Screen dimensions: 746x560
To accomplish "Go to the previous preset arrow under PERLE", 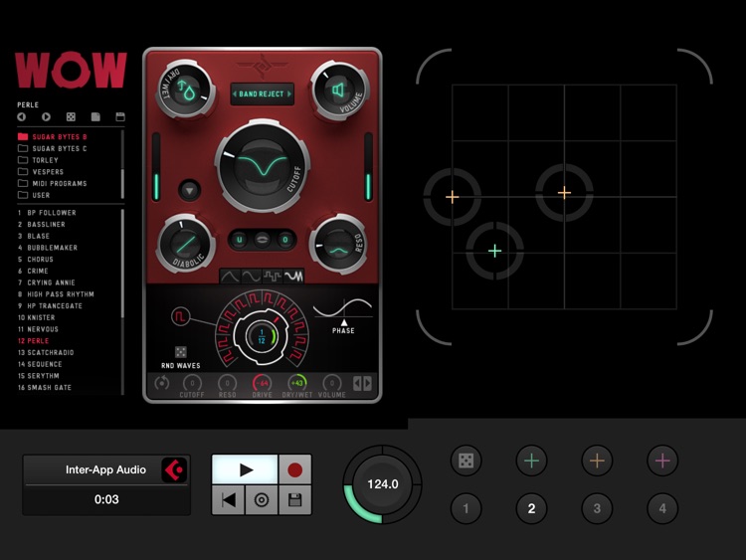I will (x=22, y=116).
